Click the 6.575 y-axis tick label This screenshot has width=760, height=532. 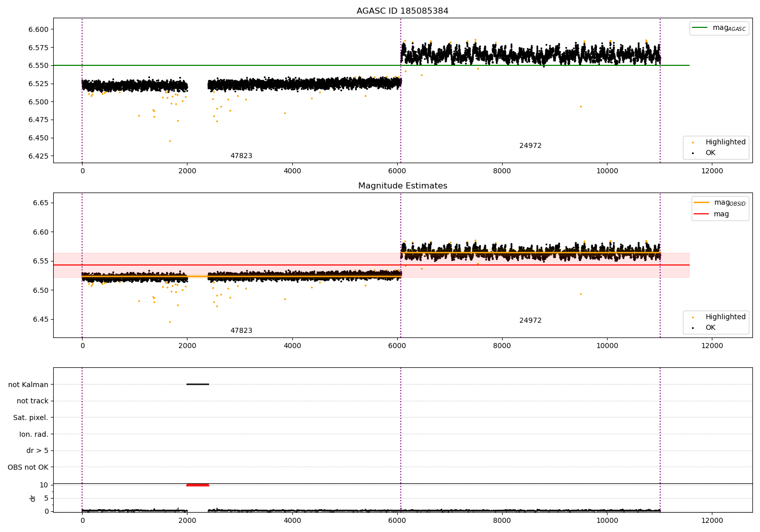(x=38, y=48)
